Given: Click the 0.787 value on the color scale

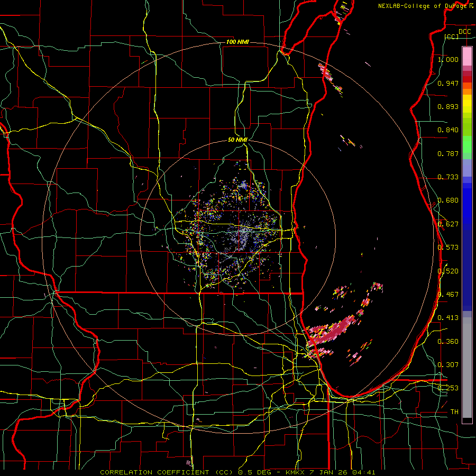Looking at the screenshot, I should coord(448,153).
